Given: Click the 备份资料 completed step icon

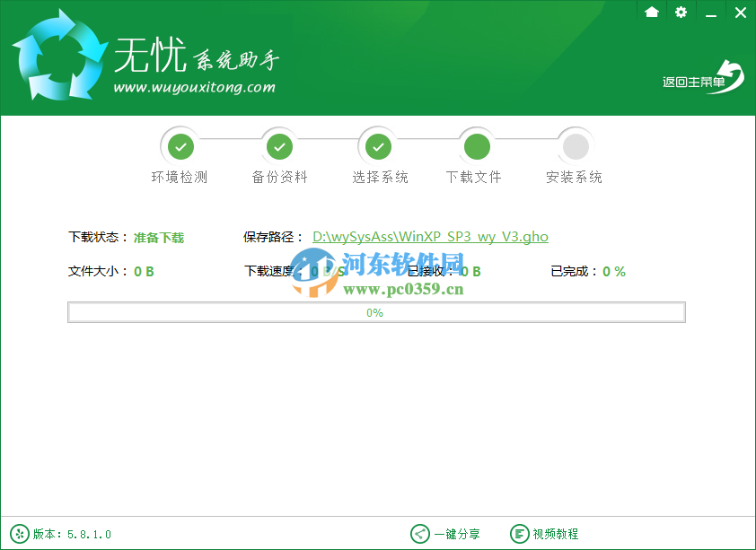Looking at the screenshot, I should pyautogui.click(x=279, y=145).
